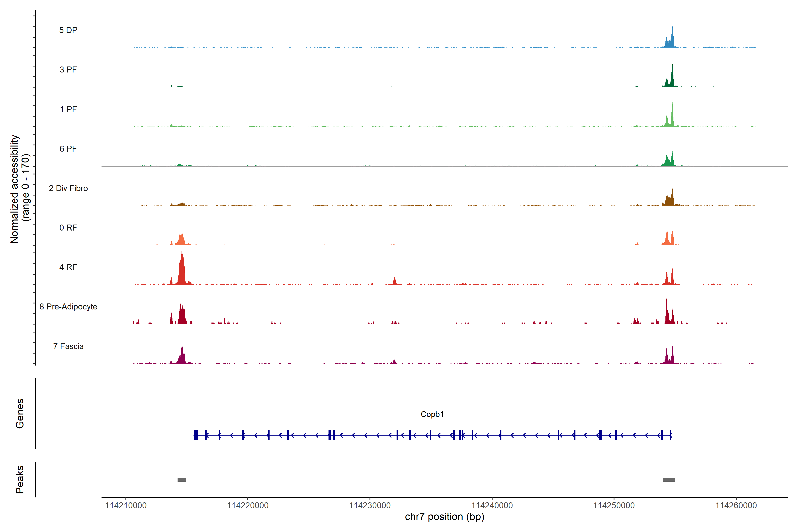Click the 2 Div Fibro track label
The height and width of the screenshot is (532, 798).
pyautogui.click(x=68, y=188)
